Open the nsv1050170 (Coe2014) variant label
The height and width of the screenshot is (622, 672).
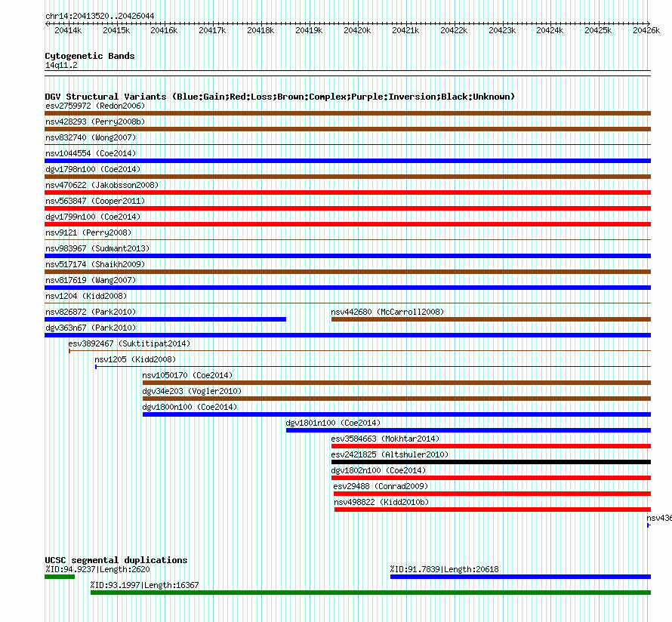187,375
